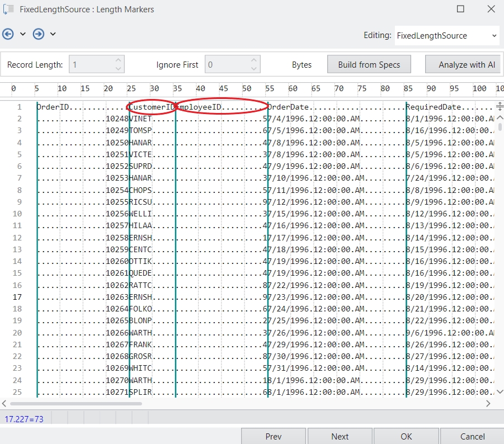Click vertical scrollbar up arrow

point(500,117)
